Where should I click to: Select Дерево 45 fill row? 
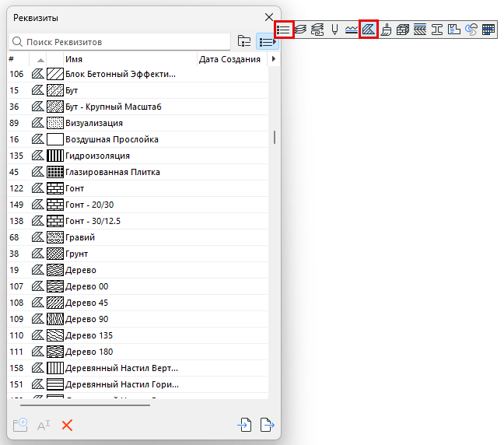coord(138,303)
